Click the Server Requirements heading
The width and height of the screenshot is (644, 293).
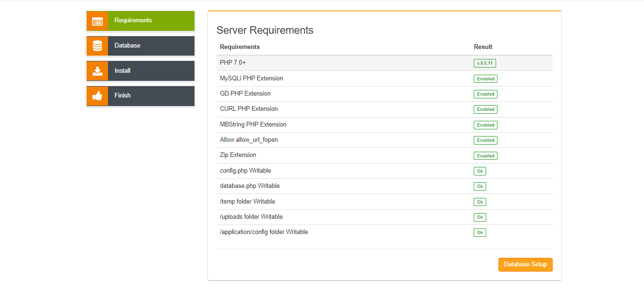pyautogui.click(x=265, y=30)
